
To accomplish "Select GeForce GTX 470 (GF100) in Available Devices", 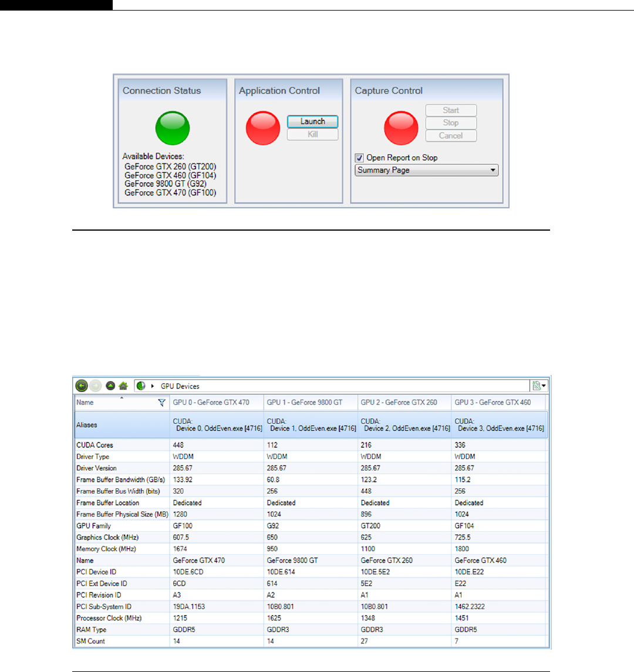I will [x=170, y=193].
